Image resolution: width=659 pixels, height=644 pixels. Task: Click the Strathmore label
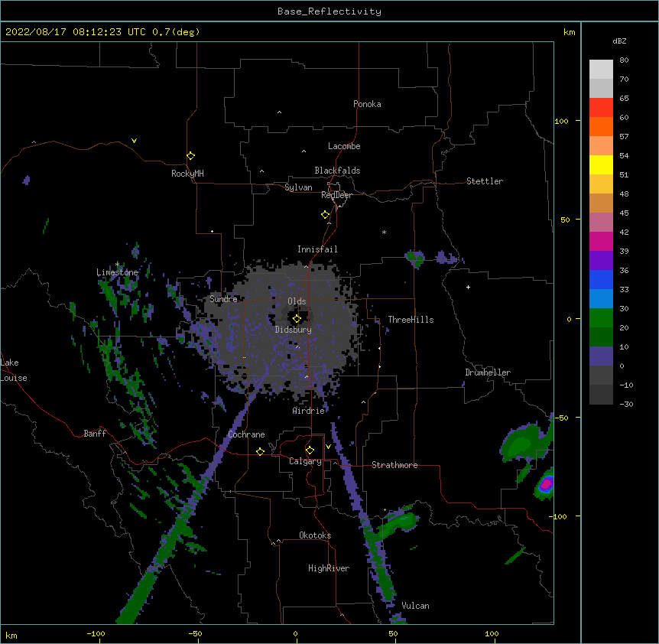coord(394,465)
